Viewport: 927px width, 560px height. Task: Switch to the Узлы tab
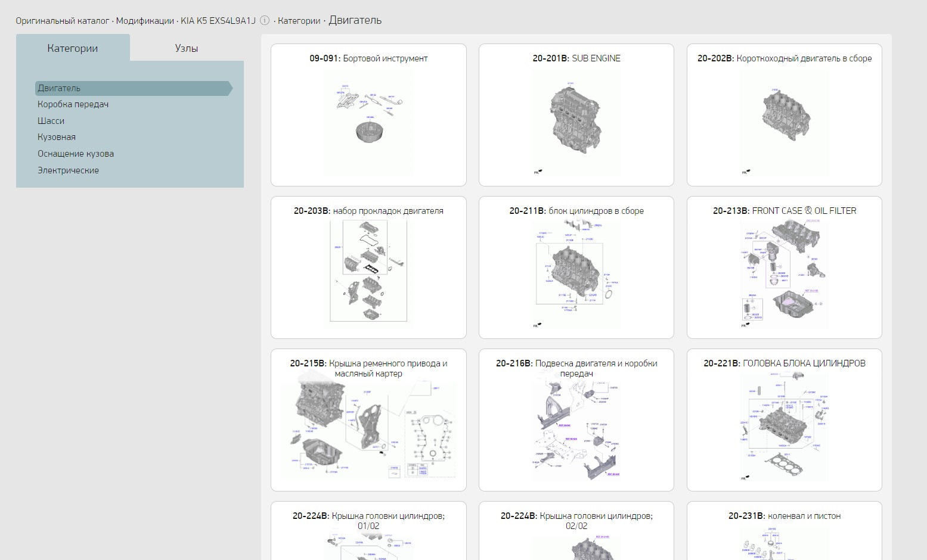coord(187,48)
